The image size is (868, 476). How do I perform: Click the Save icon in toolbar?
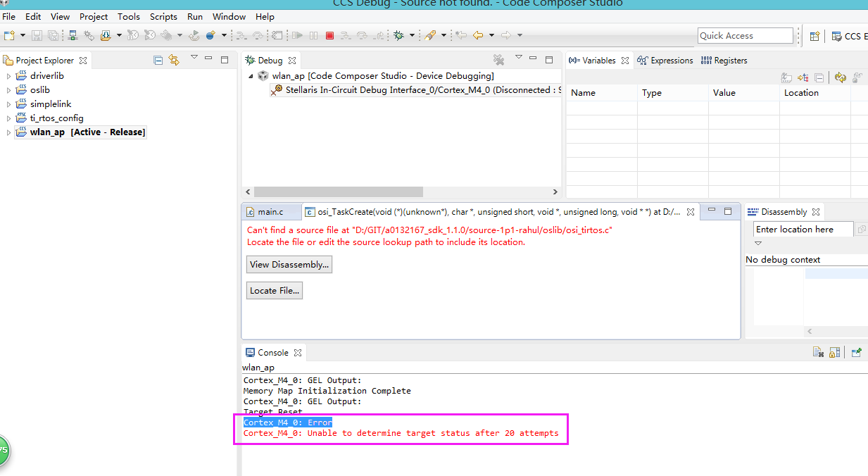[x=37, y=35]
